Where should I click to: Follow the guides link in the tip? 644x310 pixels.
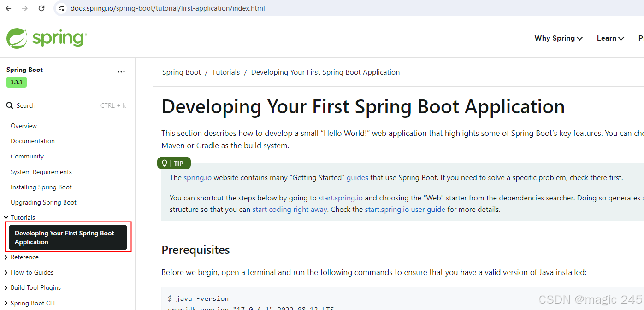tap(357, 177)
